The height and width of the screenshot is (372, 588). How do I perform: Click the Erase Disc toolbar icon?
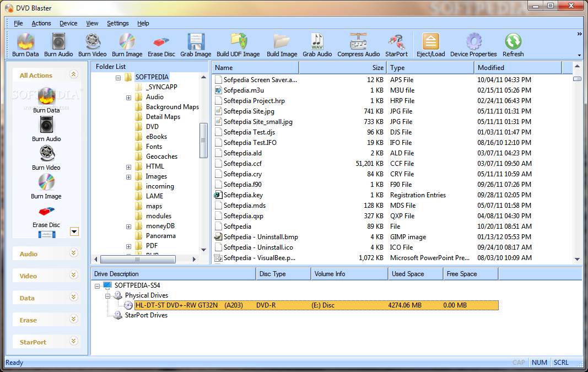coord(161,45)
